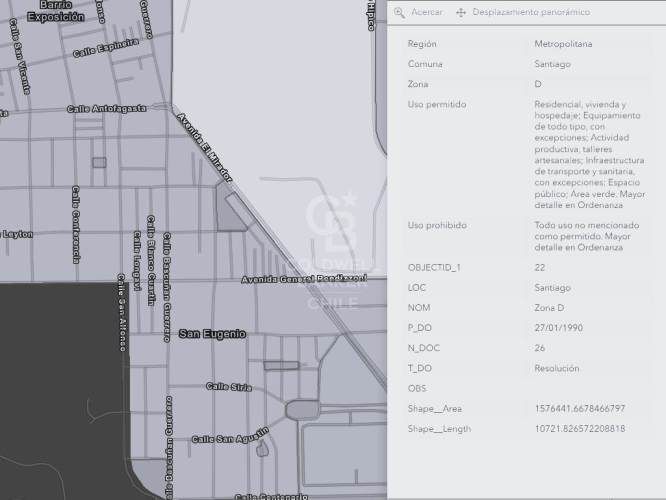
Task: Click the P_DO date 27/01/1990
Action: (x=559, y=327)
